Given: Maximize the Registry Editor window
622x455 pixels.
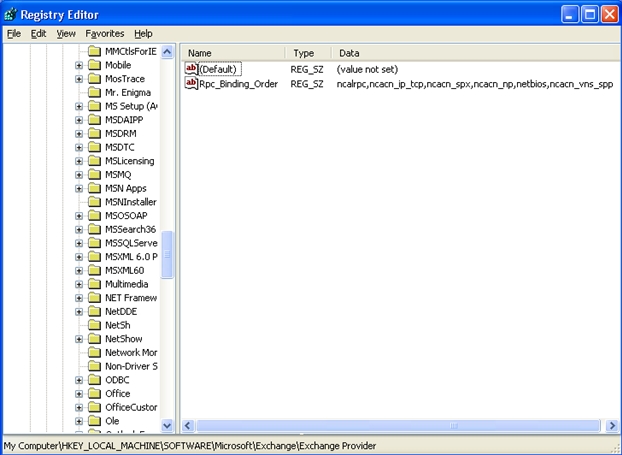Looking at the screenshot, I should (590, 15).
